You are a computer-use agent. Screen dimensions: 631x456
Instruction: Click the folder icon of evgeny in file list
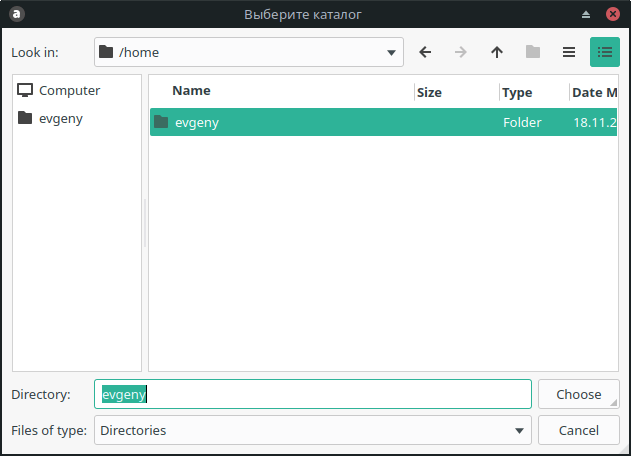[x=161, y=122]
